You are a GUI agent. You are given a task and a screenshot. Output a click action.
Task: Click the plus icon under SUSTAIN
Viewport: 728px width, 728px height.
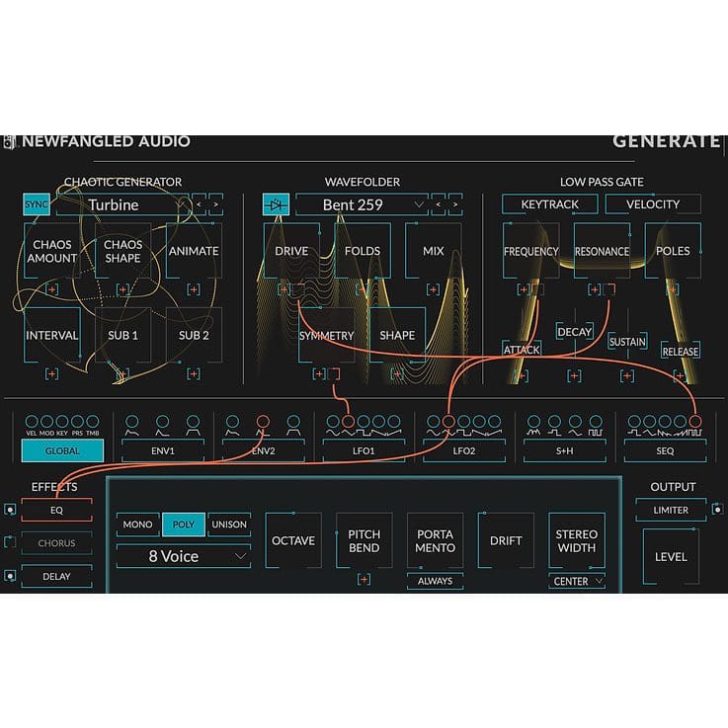(x=627, y=375)
